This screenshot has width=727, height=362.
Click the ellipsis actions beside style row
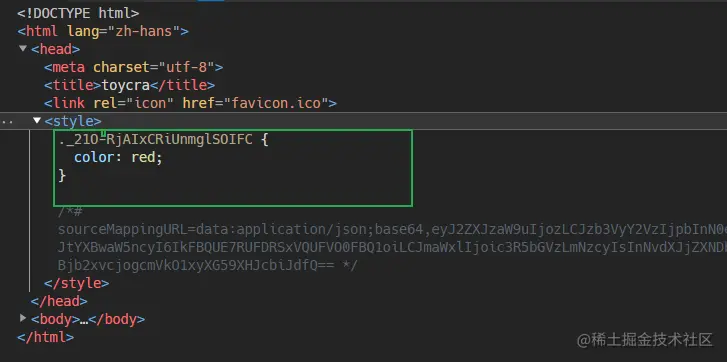[x=7, y=122]
